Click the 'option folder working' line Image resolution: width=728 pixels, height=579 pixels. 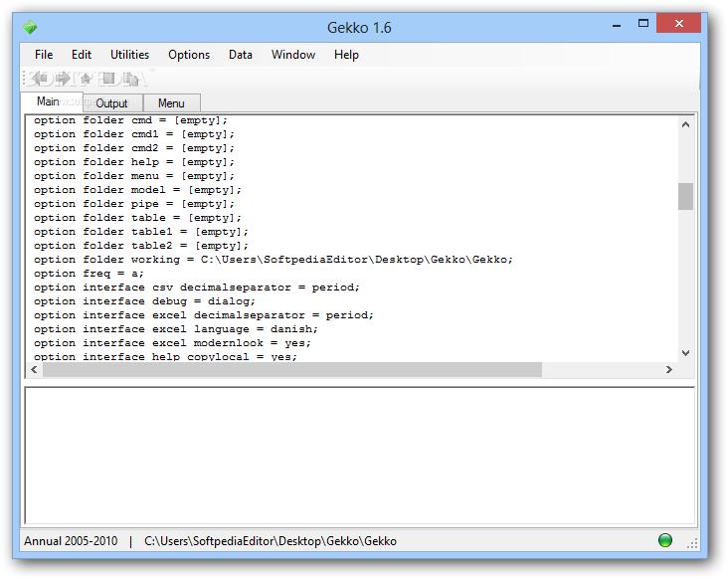(x=273, y=260)
